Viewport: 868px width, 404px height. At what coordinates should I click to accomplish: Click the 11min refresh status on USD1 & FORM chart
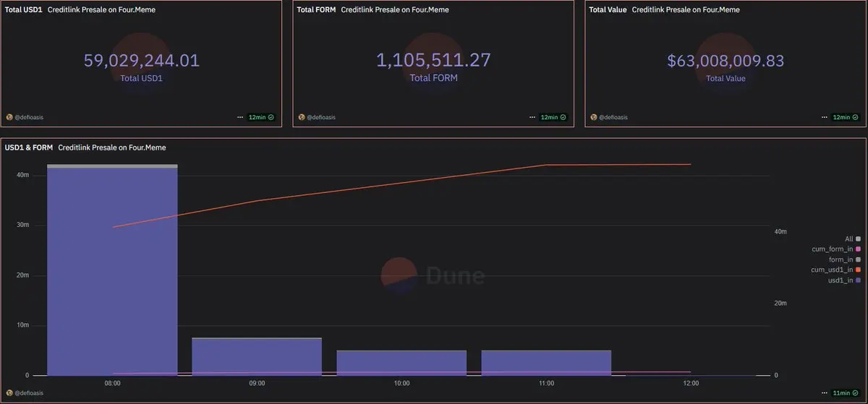pos(846,393)
